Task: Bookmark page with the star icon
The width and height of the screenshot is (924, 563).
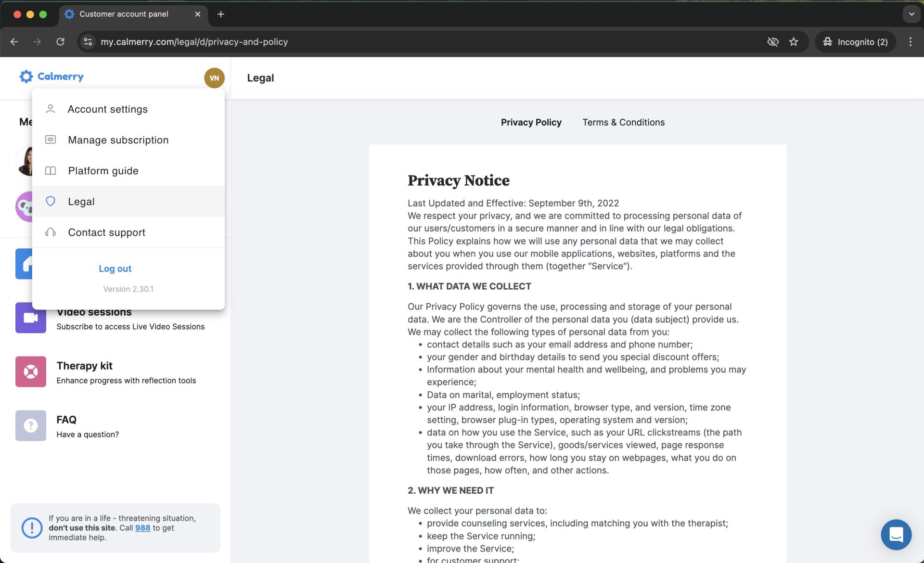Action: pyautogui.click(x=794, y=42)
